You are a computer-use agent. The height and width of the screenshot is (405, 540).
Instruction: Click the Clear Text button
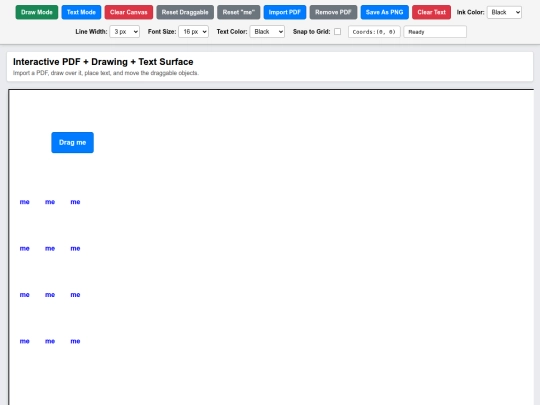coord(432,12)
